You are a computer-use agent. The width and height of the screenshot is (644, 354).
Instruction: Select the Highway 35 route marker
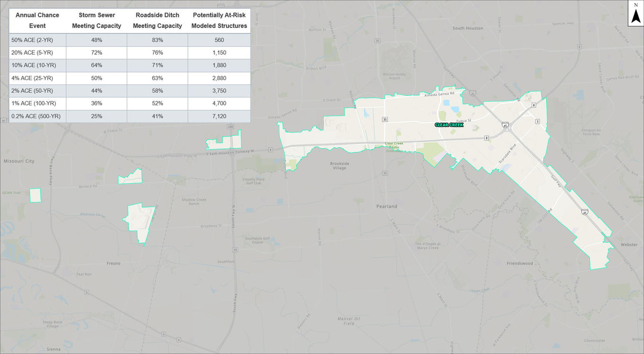point(385,119)
